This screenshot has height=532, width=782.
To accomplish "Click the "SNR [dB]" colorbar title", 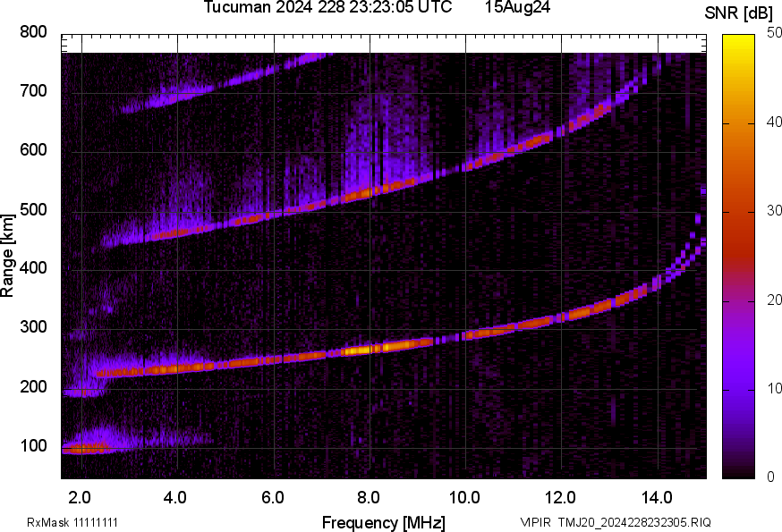I will click(x=739, y=13).
